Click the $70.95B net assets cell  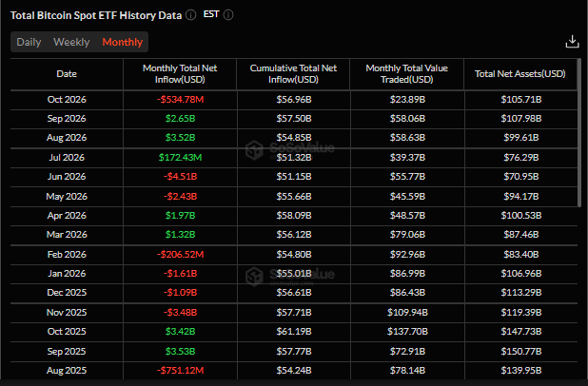tap(521, 177)
